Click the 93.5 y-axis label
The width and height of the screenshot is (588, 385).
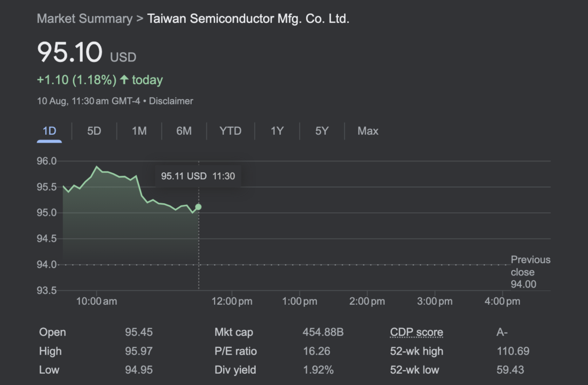(x=46, y=290)
